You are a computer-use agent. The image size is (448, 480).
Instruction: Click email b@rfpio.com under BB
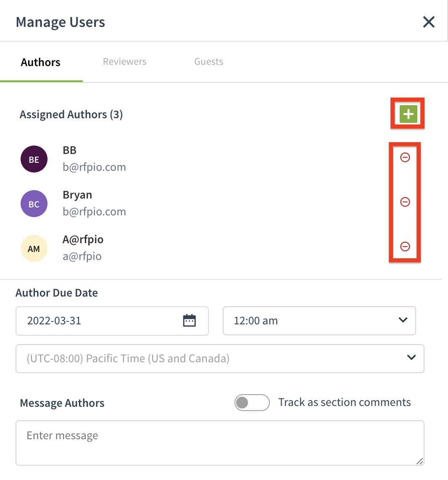94,167
